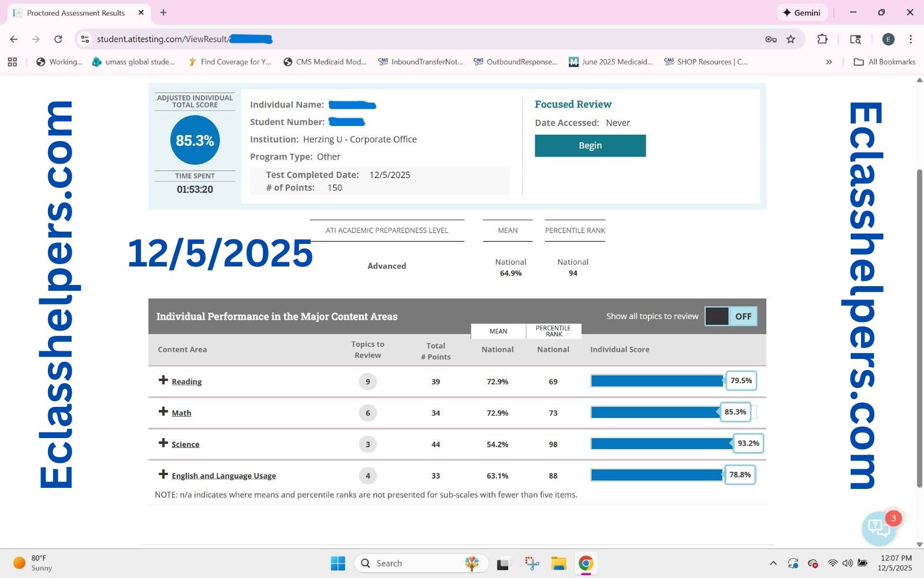Click the Science individual score bar

tap(661, 444)
